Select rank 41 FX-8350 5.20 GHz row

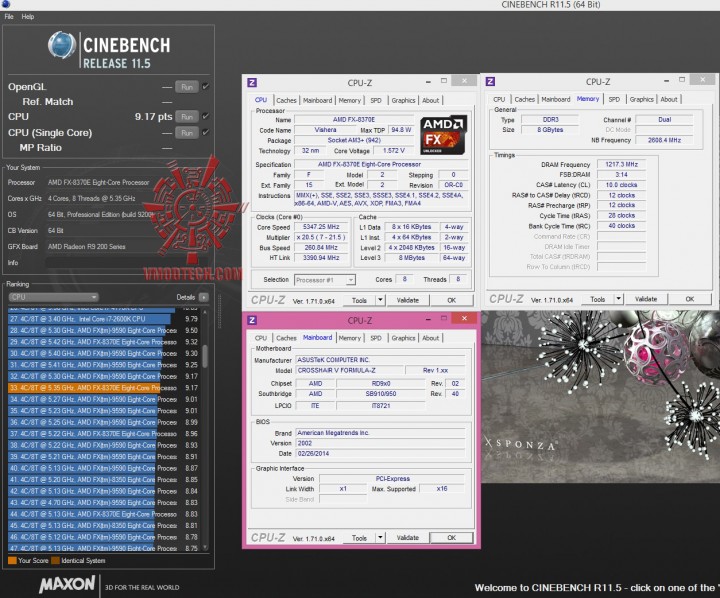[x=104, y=480]
